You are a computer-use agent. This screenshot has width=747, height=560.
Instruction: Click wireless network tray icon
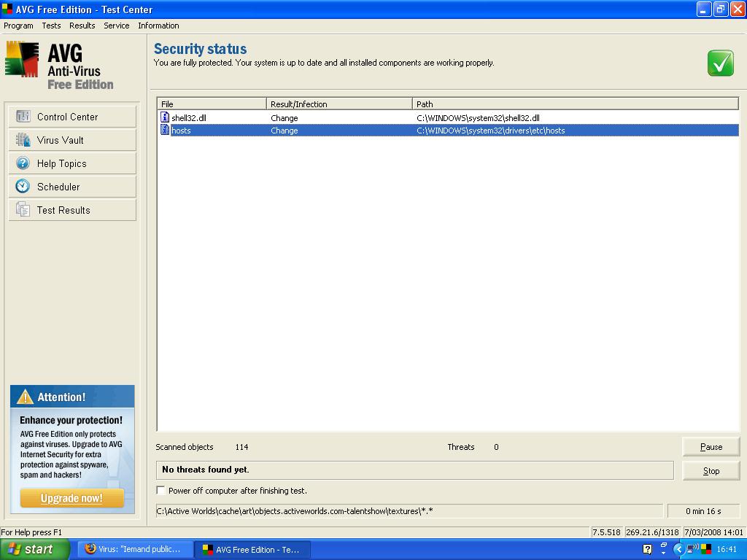pos(692,549)
